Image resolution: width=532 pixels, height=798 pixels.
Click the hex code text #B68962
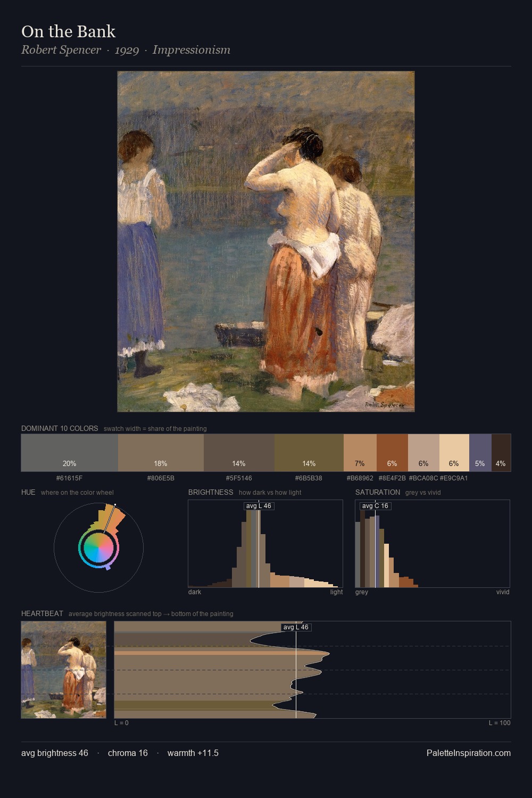click(360, 478)
